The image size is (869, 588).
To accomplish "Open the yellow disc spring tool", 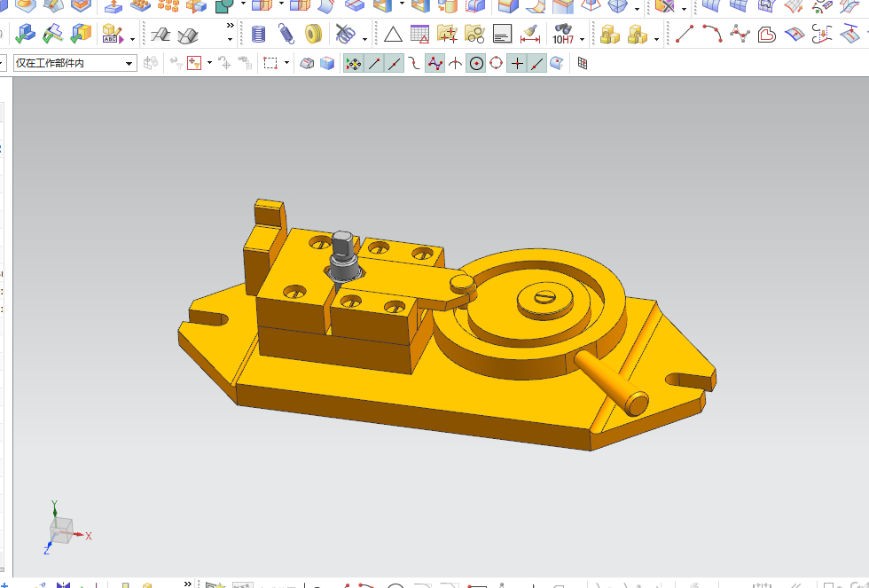I will [314, 35].
